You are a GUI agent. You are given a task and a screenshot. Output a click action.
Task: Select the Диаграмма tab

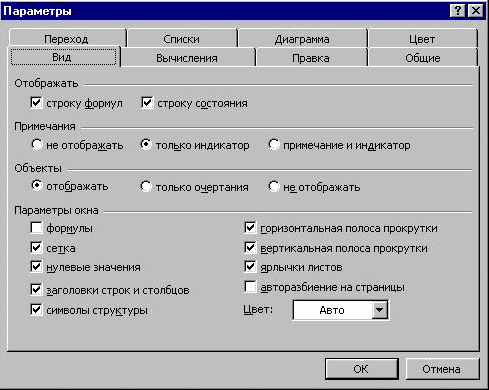click(302, 39)
